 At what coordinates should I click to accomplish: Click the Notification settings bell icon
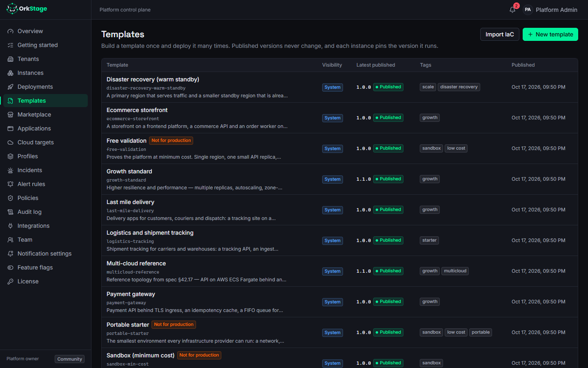pyautogui.click(x=11, y=254)
